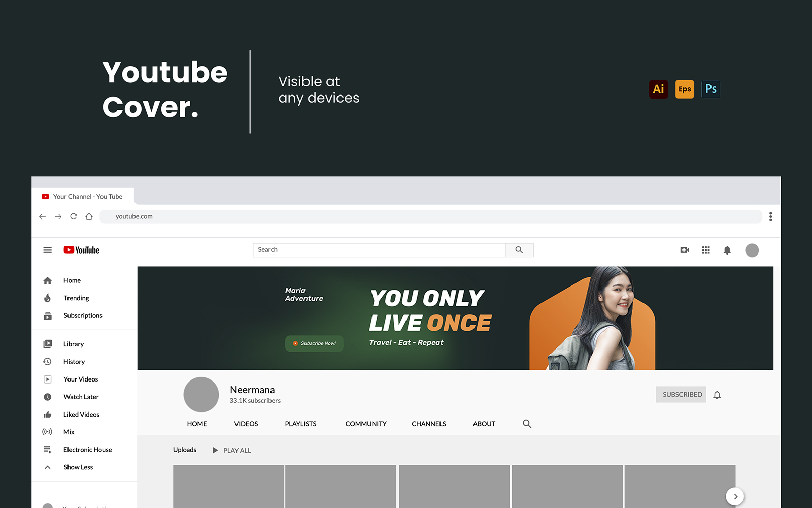Image resolution: width=812 pixels, height=508 pixels.
Task: Open the CHANNELS tab
Action: point(429,424)
